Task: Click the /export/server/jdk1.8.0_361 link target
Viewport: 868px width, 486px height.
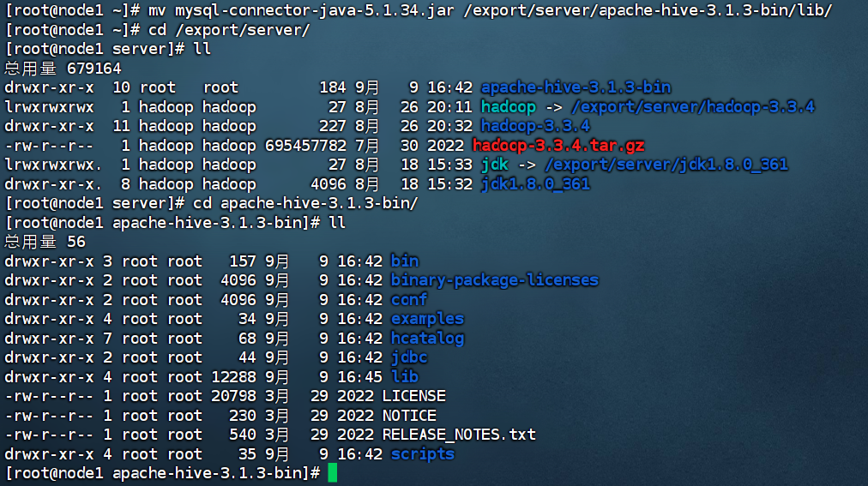Action: tap(666, 165)
